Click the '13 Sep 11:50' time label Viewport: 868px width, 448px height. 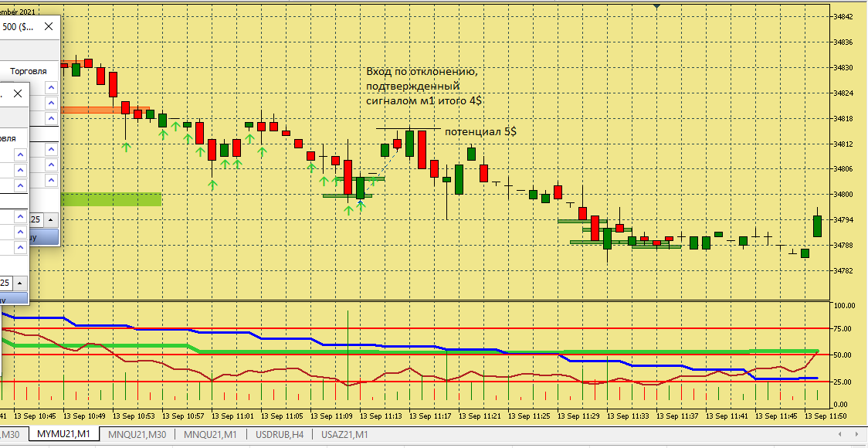click(x=826, y=416)
